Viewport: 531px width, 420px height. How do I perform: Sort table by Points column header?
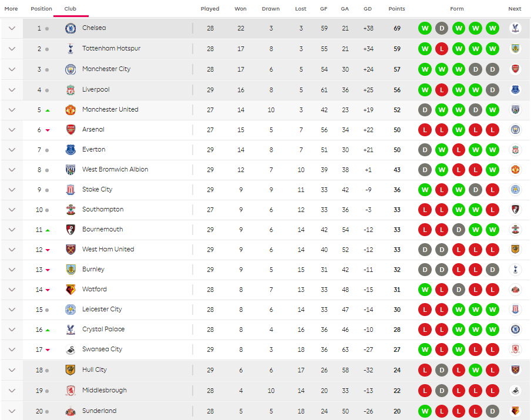(x=396, y=9)
